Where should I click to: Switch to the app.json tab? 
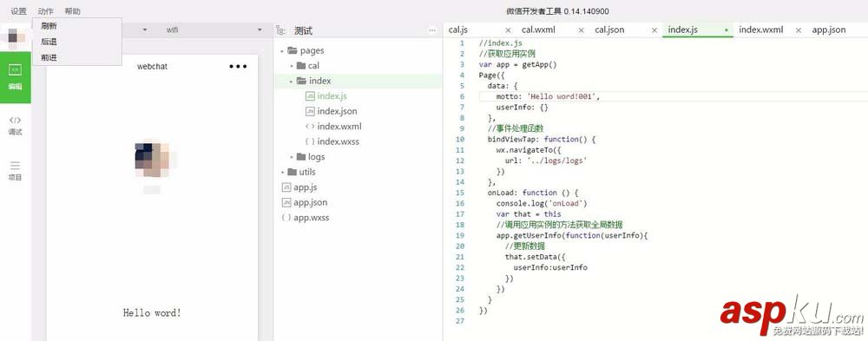pos(829,30)
